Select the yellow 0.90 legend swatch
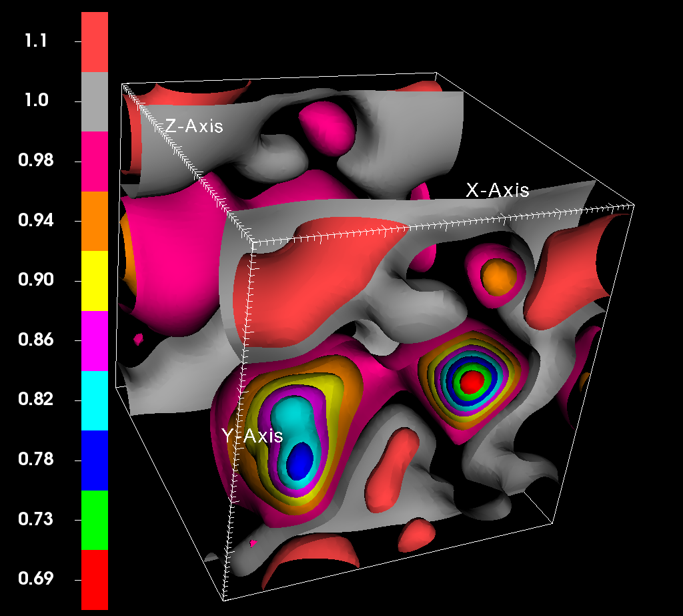The image size is (683, 616). [x=95, y=281]
